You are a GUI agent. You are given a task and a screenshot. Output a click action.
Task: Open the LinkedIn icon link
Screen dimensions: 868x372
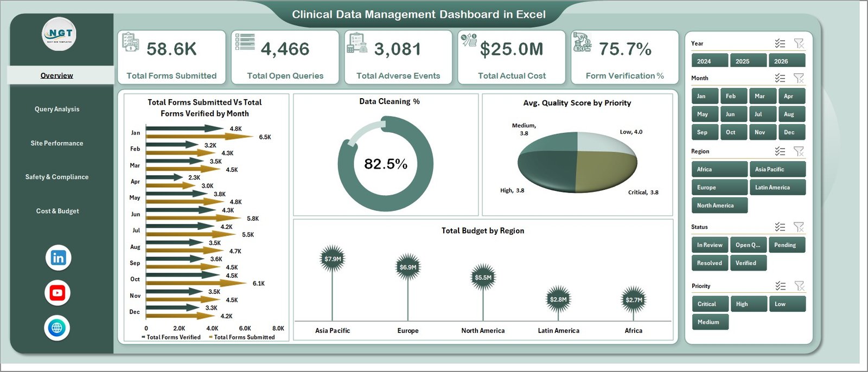(58, 258)
